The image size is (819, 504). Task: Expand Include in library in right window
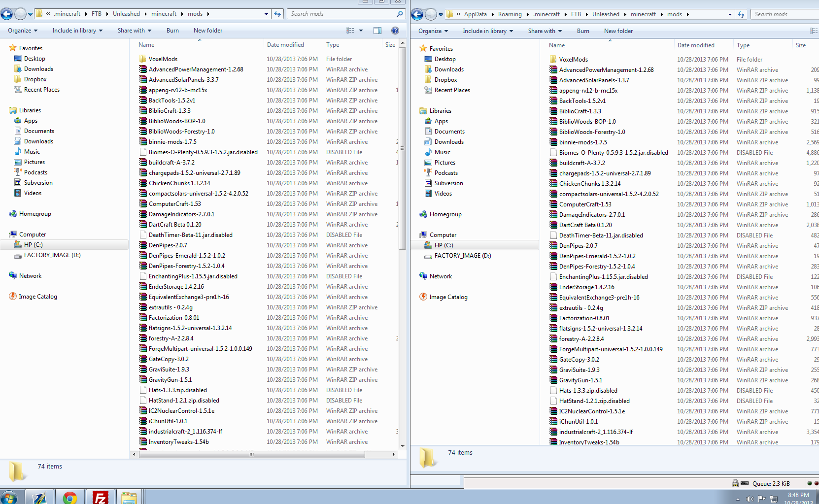[488, 31]
